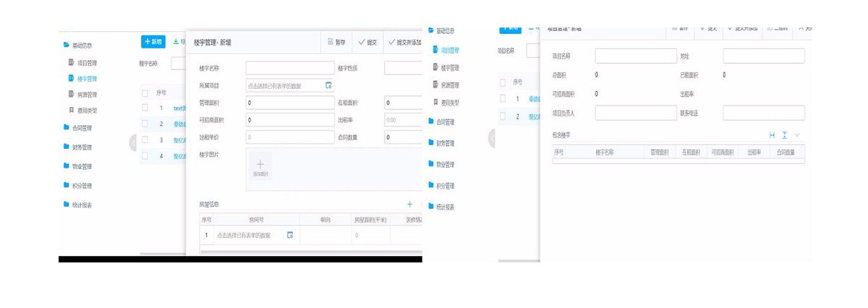
Task: Click the column-width fit icon above 包含楼宇 table
Action: 772,135
